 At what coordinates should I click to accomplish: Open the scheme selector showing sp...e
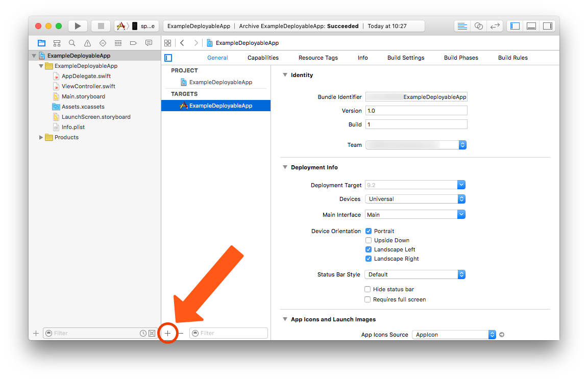coord(136,26)
